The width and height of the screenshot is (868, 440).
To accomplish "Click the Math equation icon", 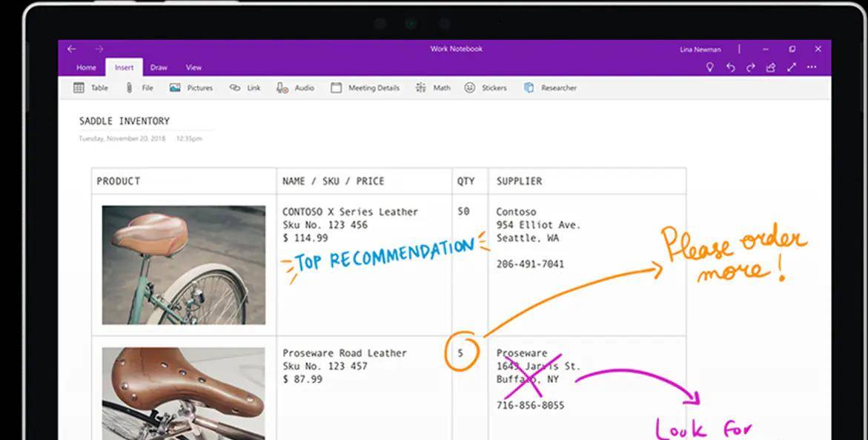I will coord(421,88).
